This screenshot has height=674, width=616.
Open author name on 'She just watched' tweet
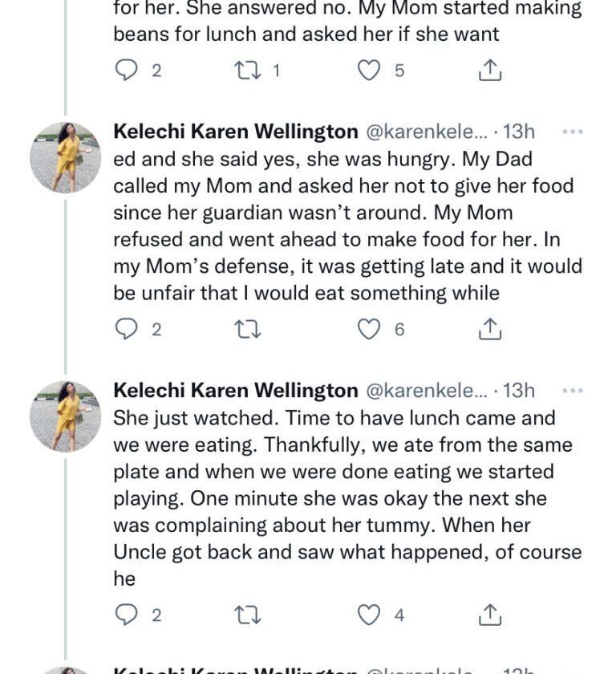[x=236, y=391]
